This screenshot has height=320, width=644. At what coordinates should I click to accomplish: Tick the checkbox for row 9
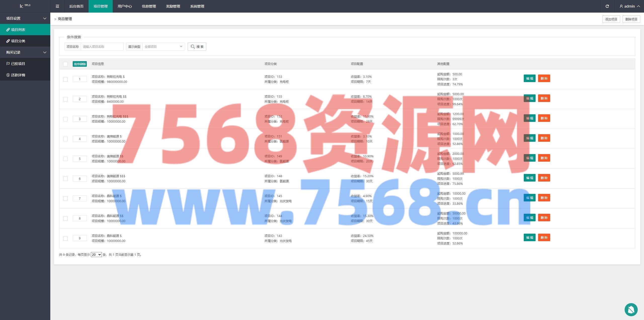(65, 238)
